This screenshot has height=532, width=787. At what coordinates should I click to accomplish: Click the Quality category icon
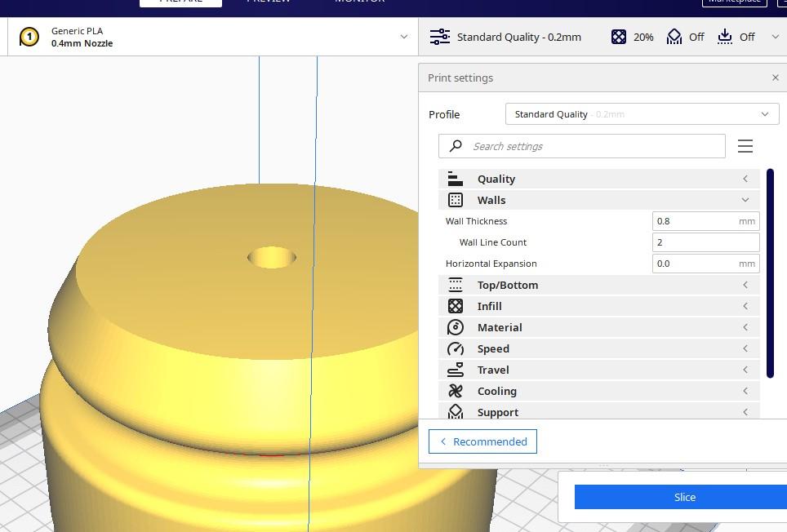(x=456, y=179)
